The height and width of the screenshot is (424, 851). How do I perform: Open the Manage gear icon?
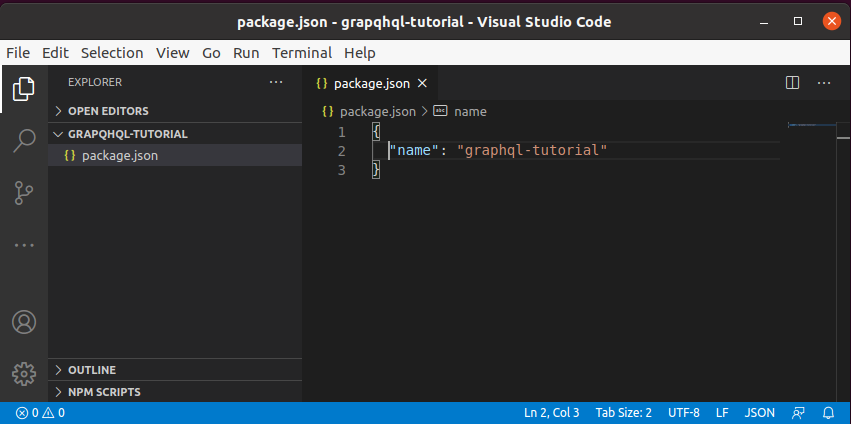point(24,374)
